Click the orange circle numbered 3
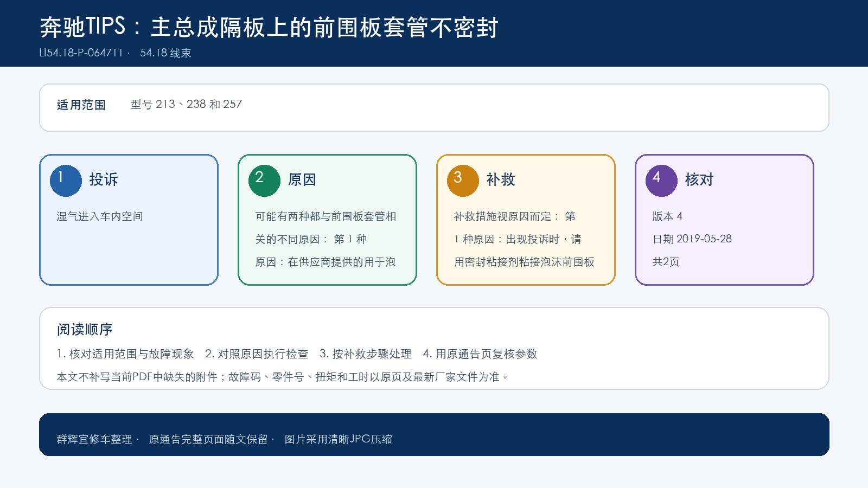868x488 pixels. pos(463,181)
